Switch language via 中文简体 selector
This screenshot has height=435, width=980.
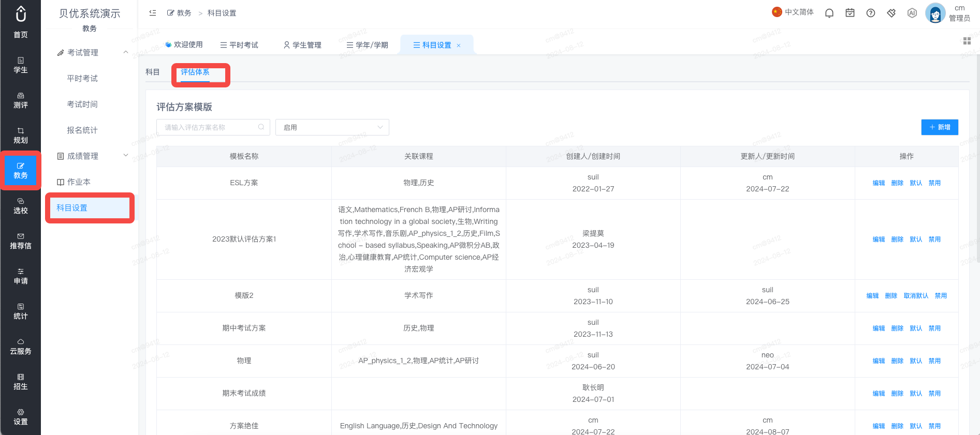[793, 12]
